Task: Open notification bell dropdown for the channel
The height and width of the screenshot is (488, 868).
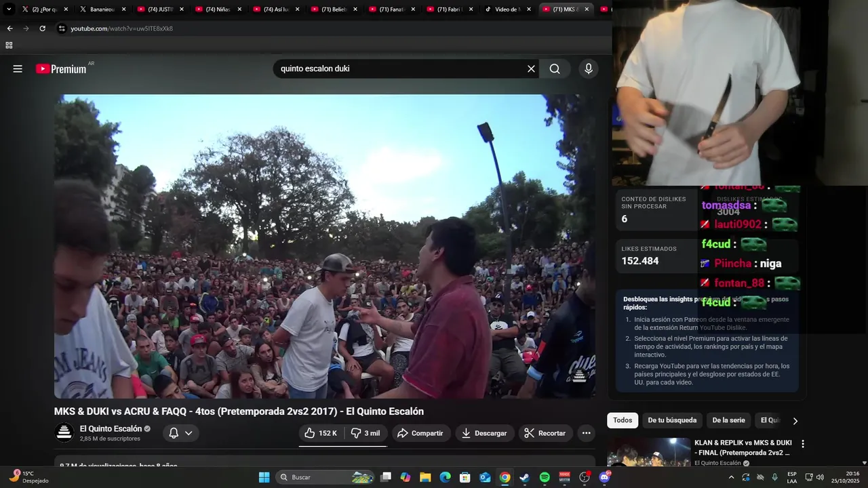Action: [x=181, y=433]
